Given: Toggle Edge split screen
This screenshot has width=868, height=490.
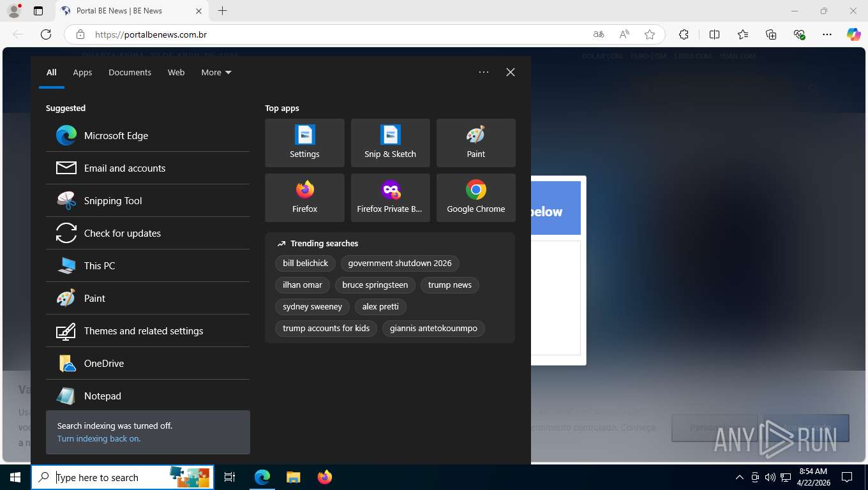Looking at the screenshot, I should pyautogui.click(x=715, y=34).
